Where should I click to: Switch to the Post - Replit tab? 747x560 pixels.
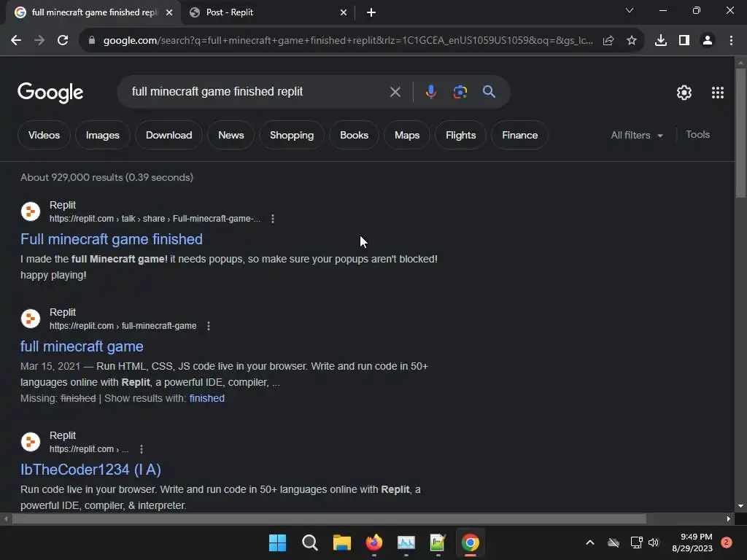click(268, 12)
